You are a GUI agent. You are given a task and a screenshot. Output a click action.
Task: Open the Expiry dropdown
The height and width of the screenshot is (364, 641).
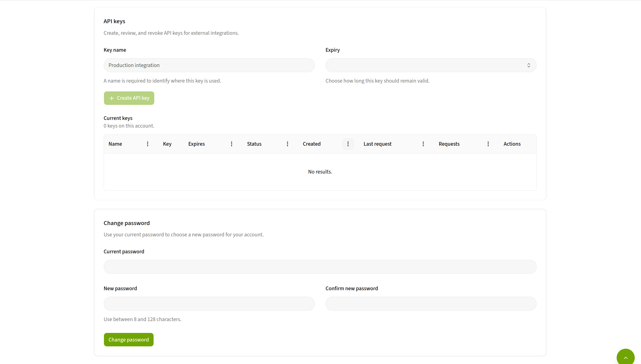tap(431, 65)
